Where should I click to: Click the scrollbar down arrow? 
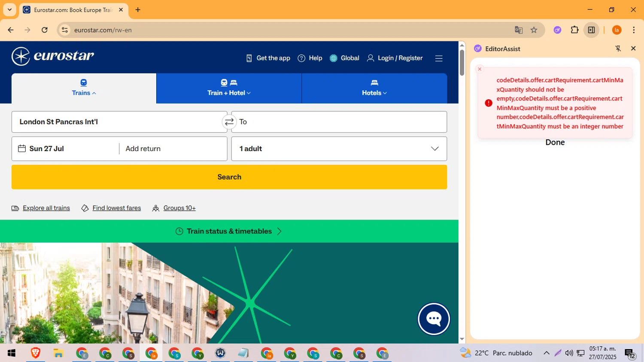click(x=462, y=339)
